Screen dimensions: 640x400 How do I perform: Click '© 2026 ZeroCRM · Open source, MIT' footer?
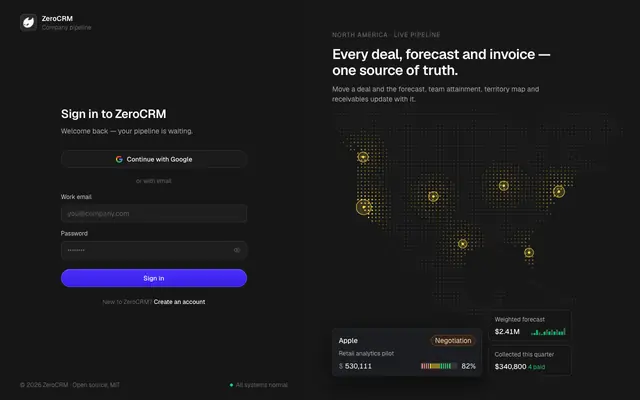(x=70, y=385)
